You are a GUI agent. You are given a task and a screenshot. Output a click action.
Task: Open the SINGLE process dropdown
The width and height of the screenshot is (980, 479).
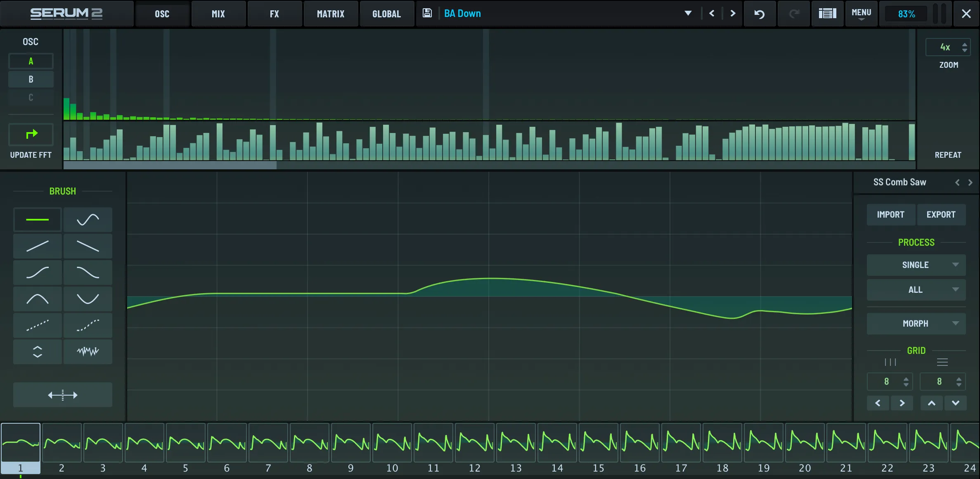click(x=916, y=265)
